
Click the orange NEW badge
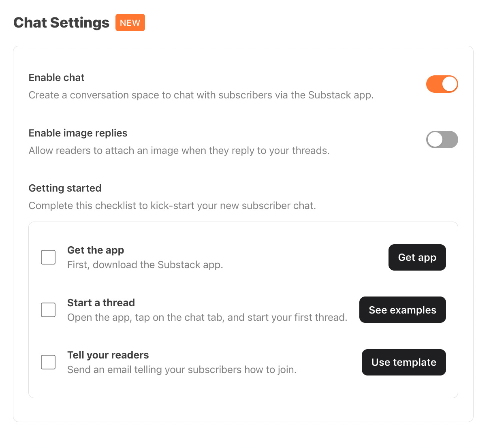coord(130,23)
